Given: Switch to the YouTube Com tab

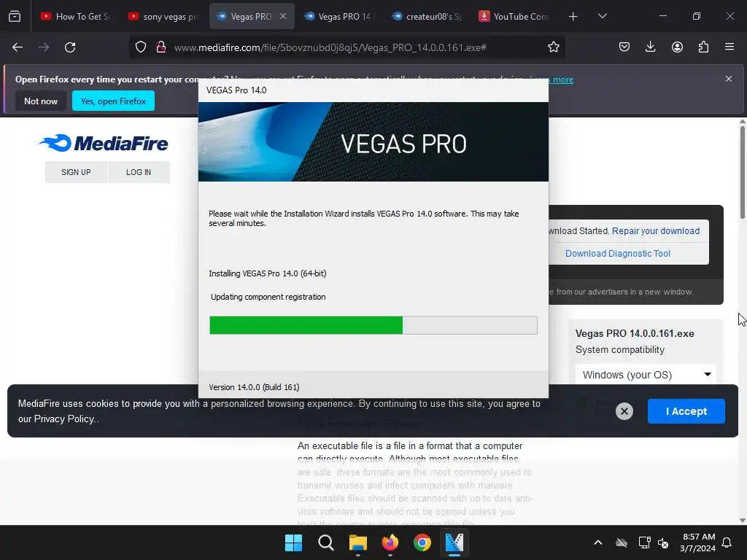Looking at the screenshot, I should [514, 16].
